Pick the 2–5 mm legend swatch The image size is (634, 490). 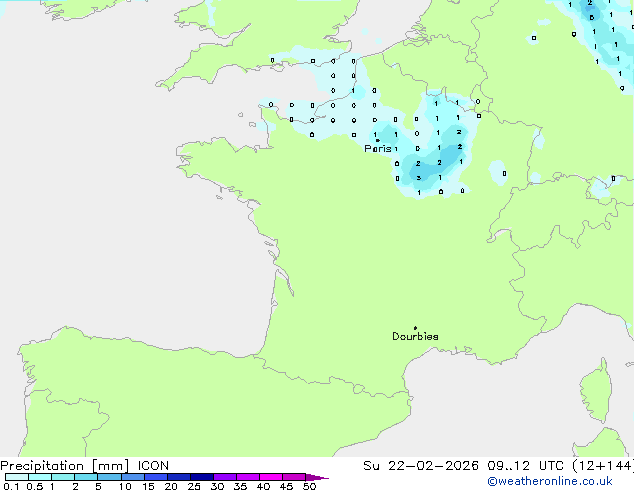coord(86,477)
